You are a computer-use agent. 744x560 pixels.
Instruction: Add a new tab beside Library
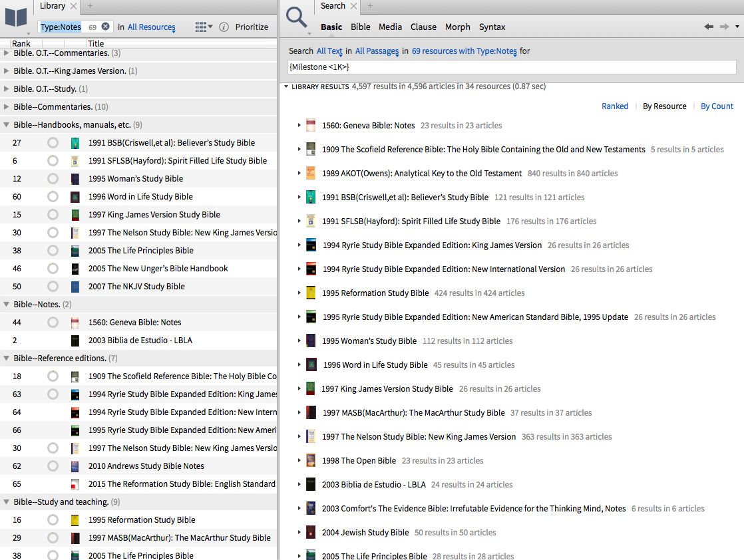tap(90, 6)
